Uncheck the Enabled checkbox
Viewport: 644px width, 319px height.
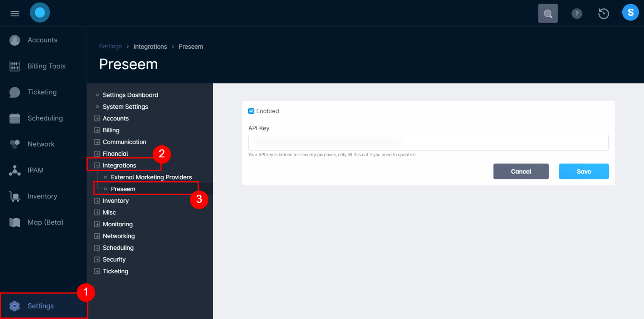pyautogui.click(x=251, y=111)
